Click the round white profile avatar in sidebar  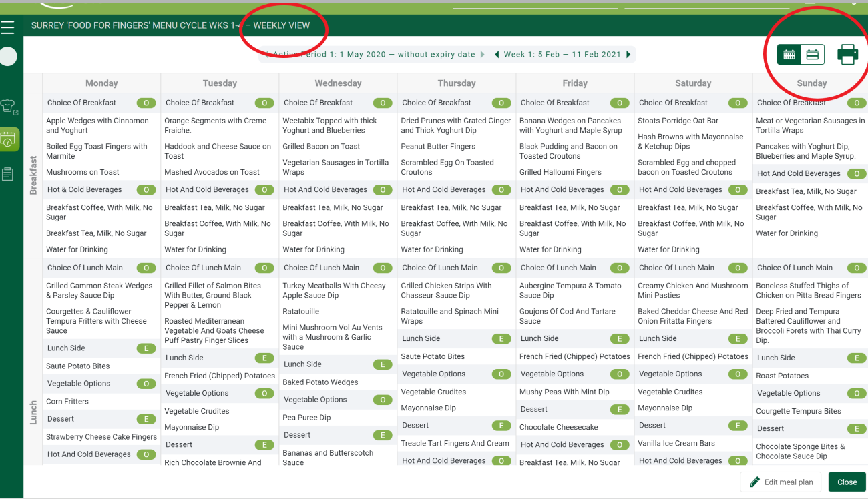(7, 56)
